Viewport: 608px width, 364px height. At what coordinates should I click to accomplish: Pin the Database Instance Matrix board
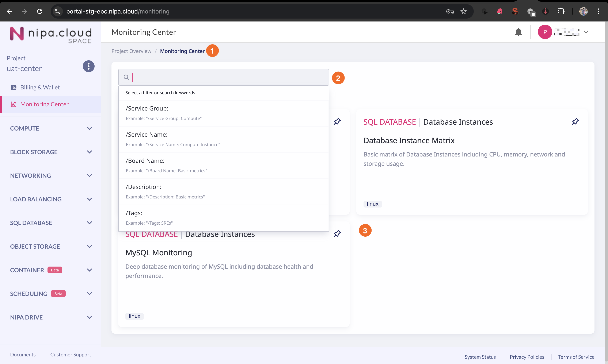(x=575, y=121)
